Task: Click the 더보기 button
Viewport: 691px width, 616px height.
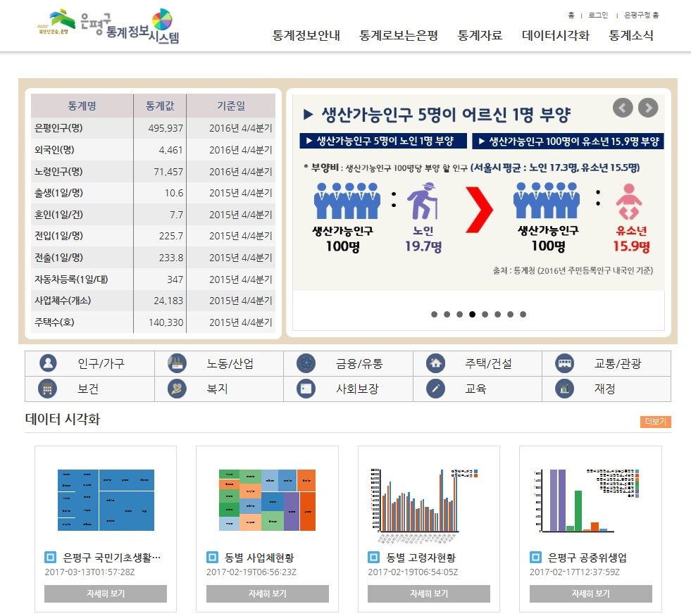Action: click(x=655, y=420)
